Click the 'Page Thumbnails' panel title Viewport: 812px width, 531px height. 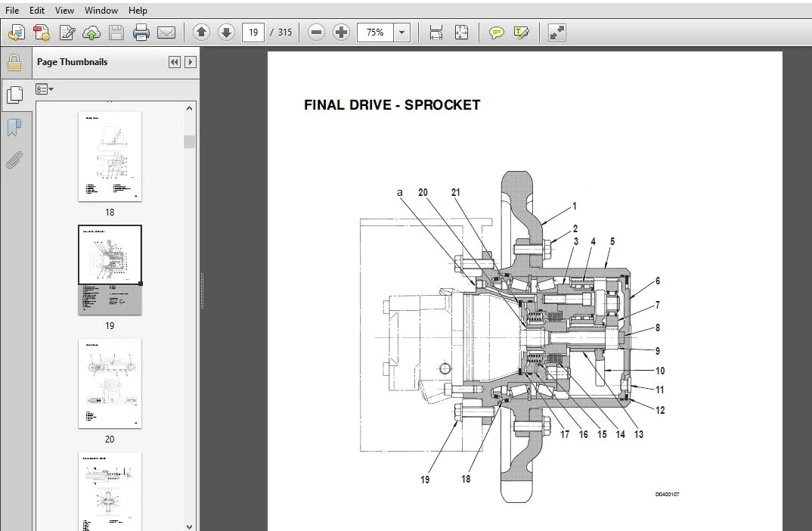click(x=73, y=62)
